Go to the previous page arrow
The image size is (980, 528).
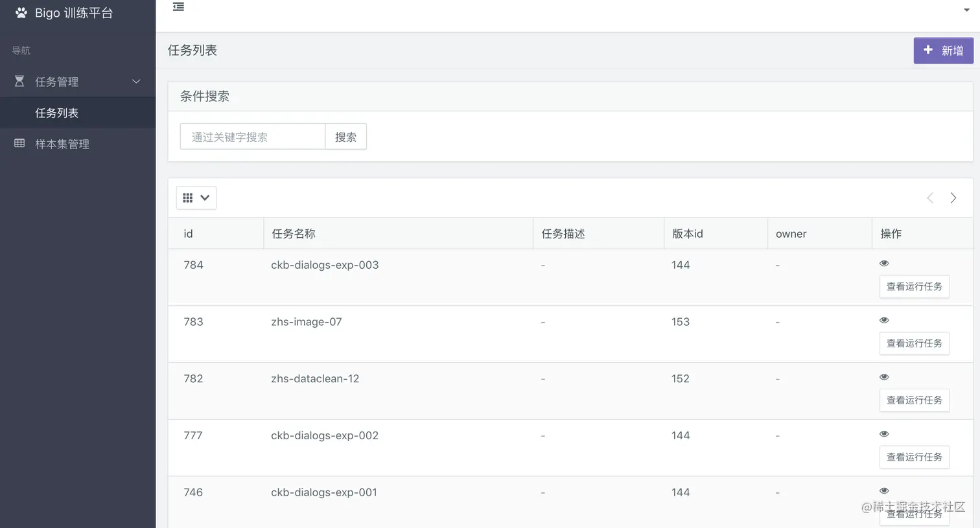point(930,198)
